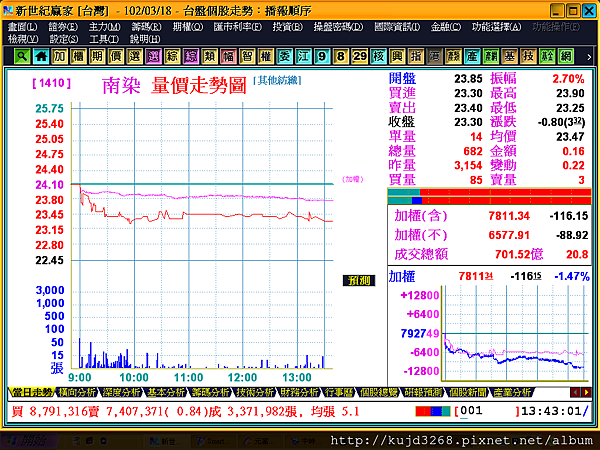The width and height of the screenshot is (600, 450).
Task: Open the 投資(B) menu
Action: 288,27
